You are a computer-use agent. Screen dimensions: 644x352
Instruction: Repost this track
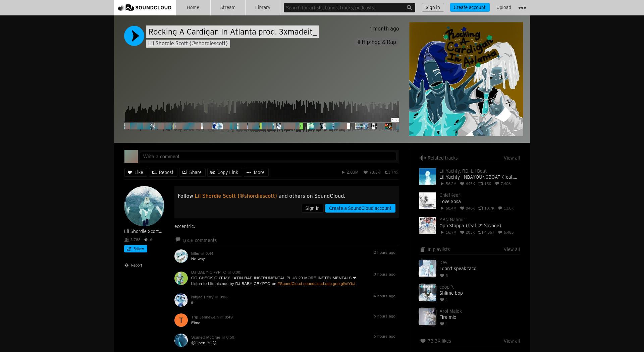(163, 172)
